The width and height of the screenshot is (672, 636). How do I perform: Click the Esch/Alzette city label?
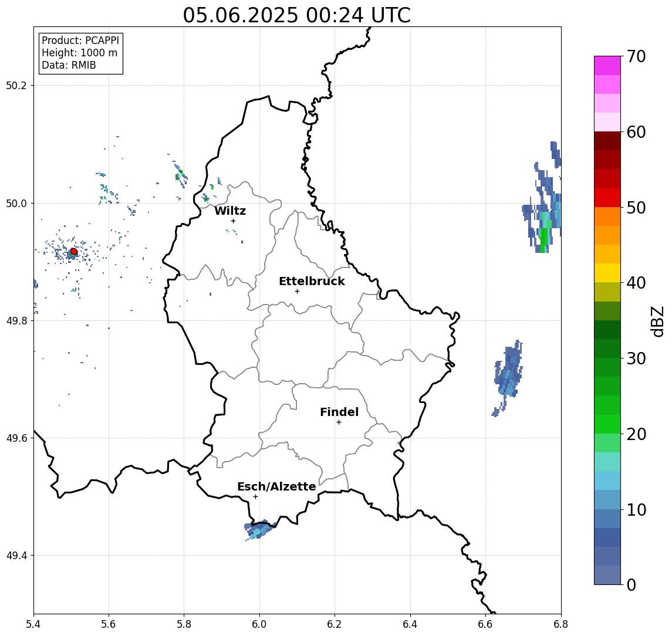pos(276,486)
